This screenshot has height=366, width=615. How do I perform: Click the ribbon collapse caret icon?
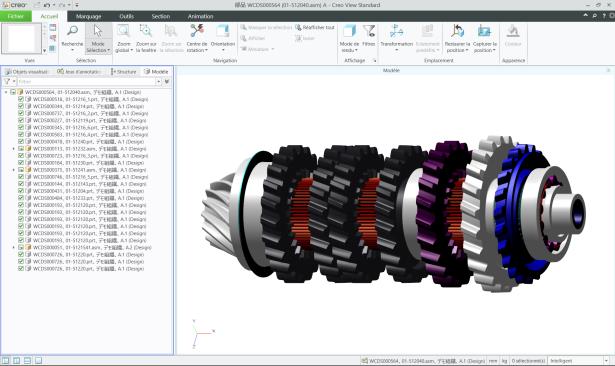coord(586,16)
